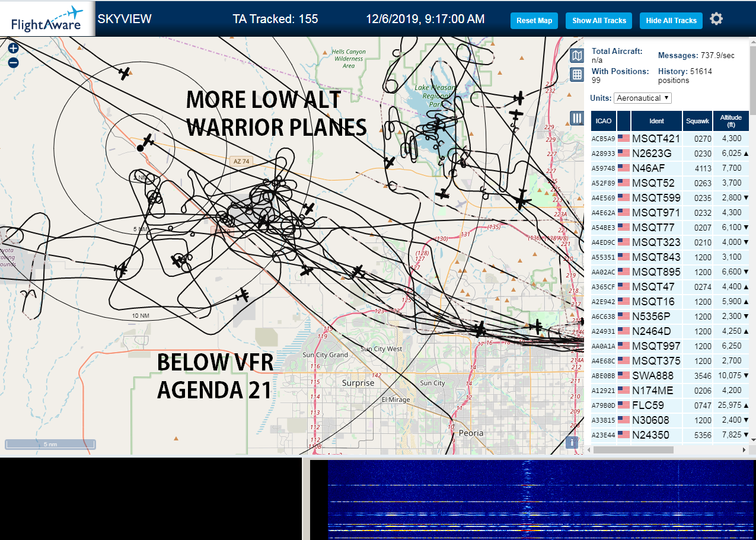Screen dimensions: 756x540
Task: Open the Units Aeronautical dropdown
Action: (643, 98)
